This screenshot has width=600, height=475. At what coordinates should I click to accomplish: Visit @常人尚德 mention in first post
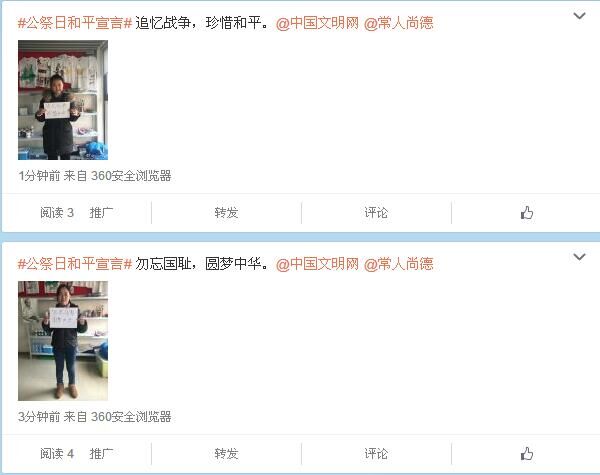399,23
